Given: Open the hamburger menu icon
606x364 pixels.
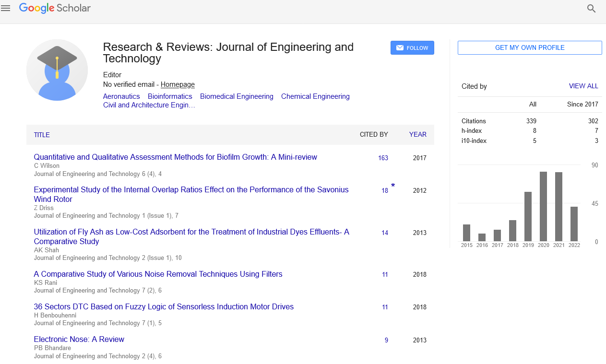Looking at the screenshot, I should (x=6, y=8).
